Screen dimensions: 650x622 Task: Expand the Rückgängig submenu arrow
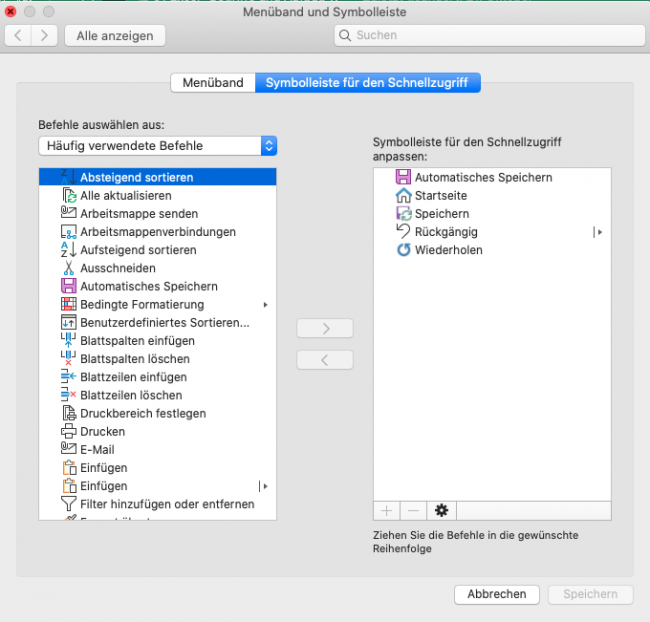click(x=598, y=232)
